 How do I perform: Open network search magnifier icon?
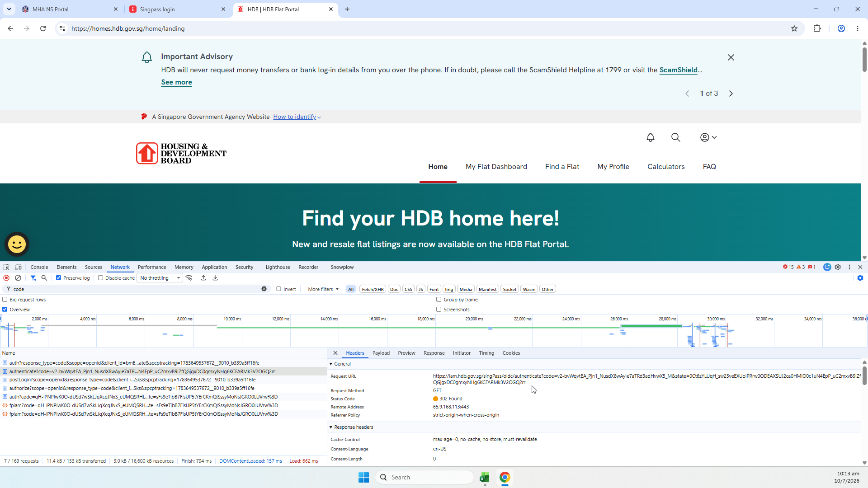coord(44,278)
